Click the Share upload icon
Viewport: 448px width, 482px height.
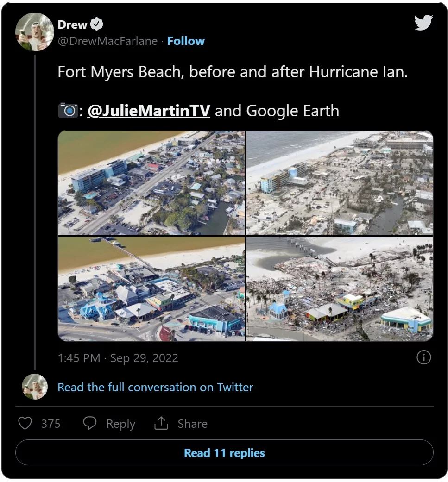click(x=161, y=423)
